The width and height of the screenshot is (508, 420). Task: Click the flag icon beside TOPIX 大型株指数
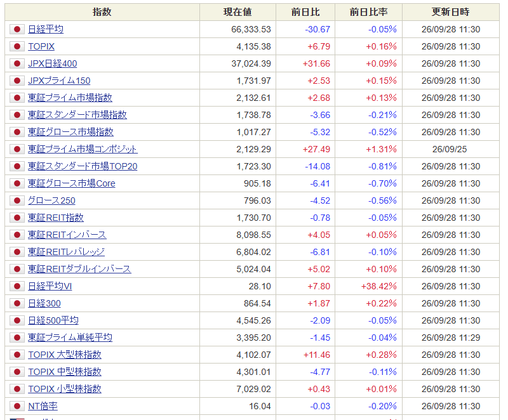[x=17, y=355]
